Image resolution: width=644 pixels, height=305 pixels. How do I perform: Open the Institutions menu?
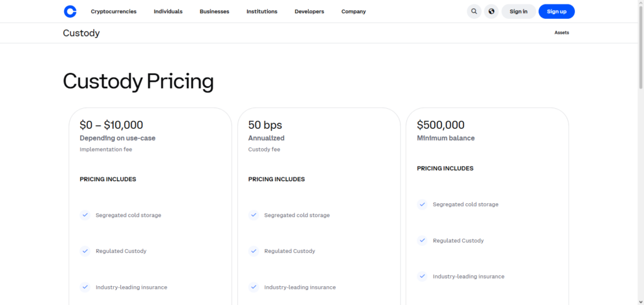tap(262, 11)
